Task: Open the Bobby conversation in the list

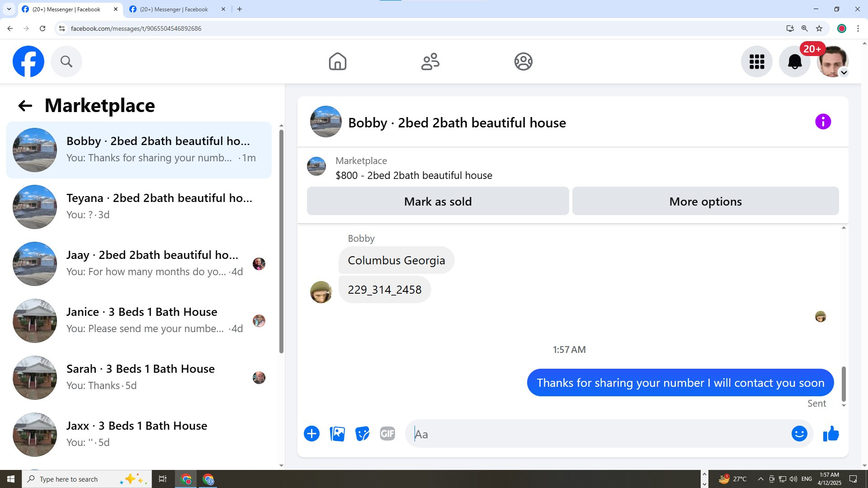Action: 139,150
